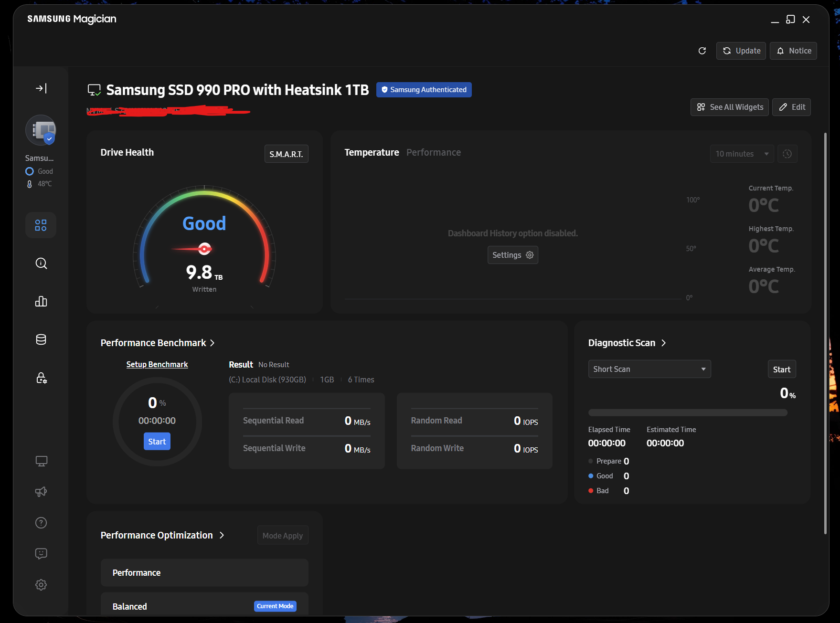Click the monitor icon beside drive title
This screenshot has height=623, width=840.
94,90
